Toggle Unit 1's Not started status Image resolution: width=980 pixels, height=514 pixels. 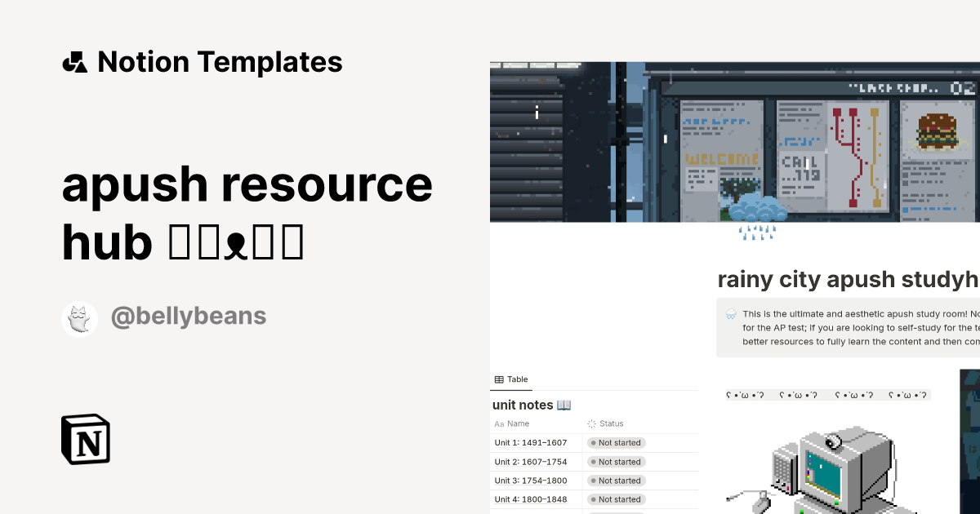coord(616,442)
